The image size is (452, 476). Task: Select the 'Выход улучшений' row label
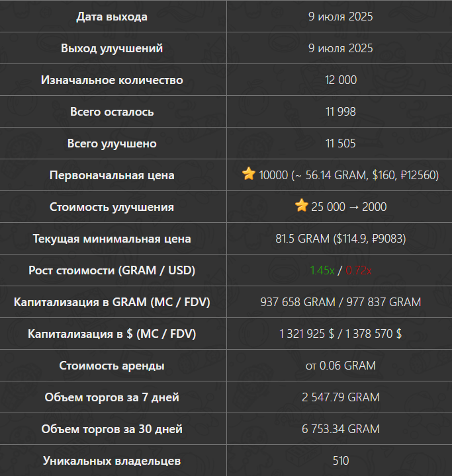[x=112, y=48]
